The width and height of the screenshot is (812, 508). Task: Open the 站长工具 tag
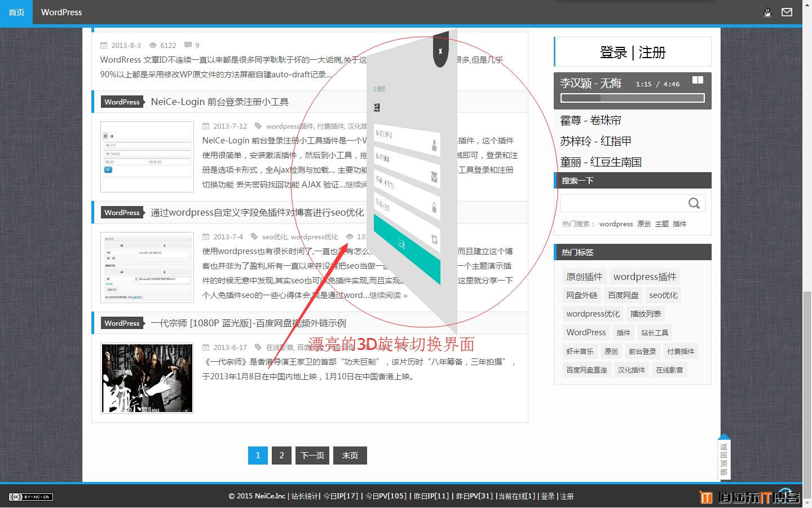tap(655, 333)
